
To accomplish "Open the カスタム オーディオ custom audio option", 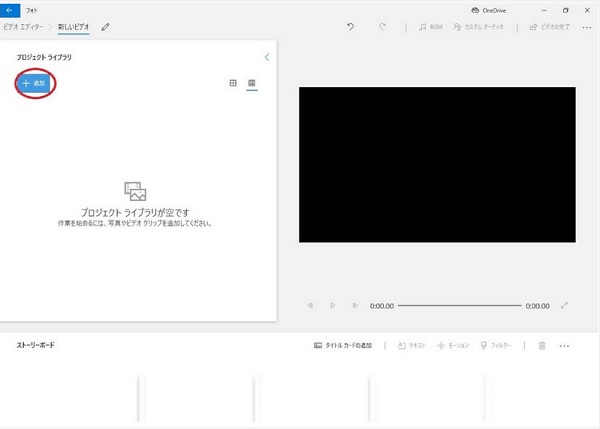I will pyautogui.click(x=480, y=27).
